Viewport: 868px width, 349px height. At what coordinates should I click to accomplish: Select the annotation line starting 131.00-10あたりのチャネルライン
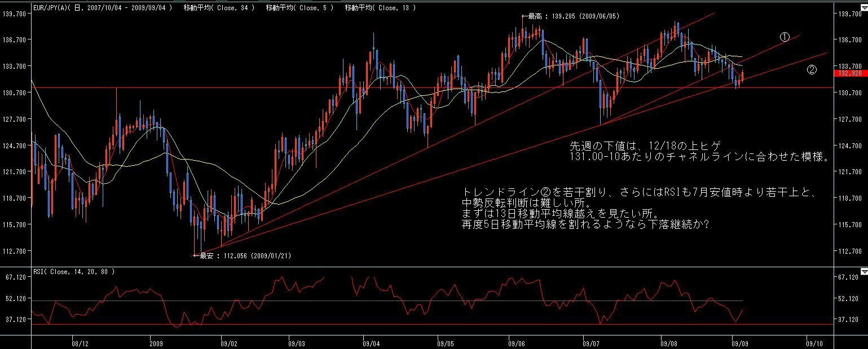pos(699,158)
